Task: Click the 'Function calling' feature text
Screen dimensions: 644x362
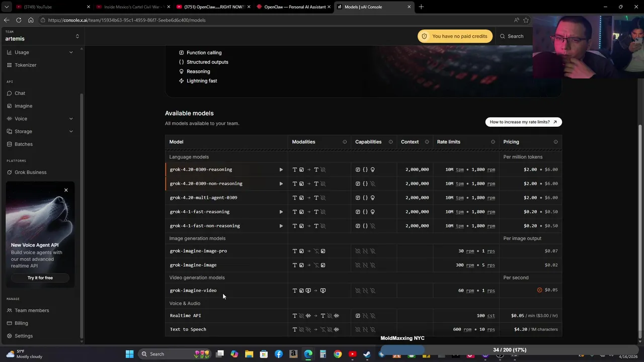Action: click(204, 53)
